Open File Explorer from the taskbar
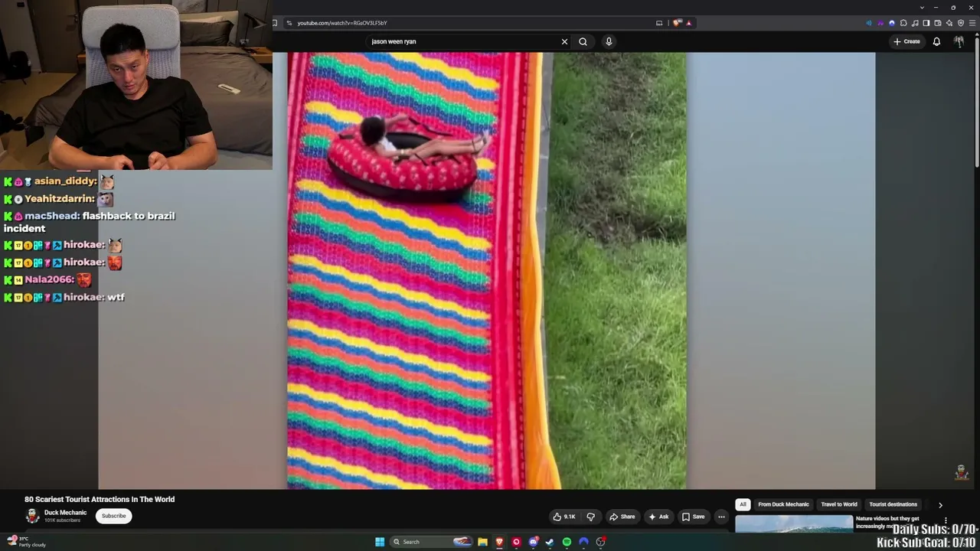Image resolution: width=980 pixels, height=551 pixels. (x=482, y=542)
